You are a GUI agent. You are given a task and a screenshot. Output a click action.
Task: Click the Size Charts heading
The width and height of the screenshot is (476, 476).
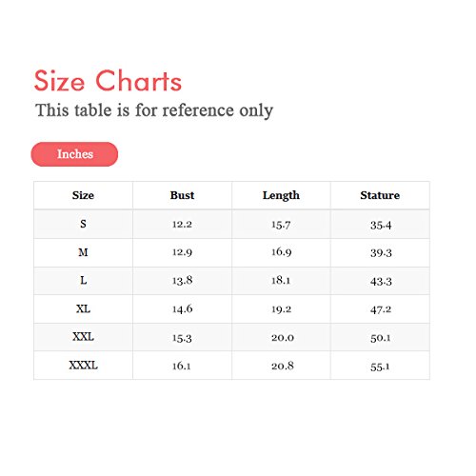click(108, 81)
